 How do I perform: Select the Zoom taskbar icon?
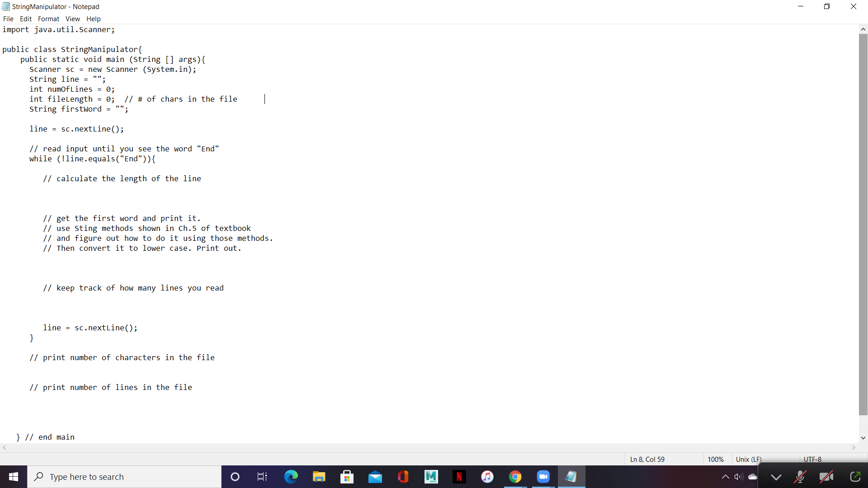[x=543, y=476]
